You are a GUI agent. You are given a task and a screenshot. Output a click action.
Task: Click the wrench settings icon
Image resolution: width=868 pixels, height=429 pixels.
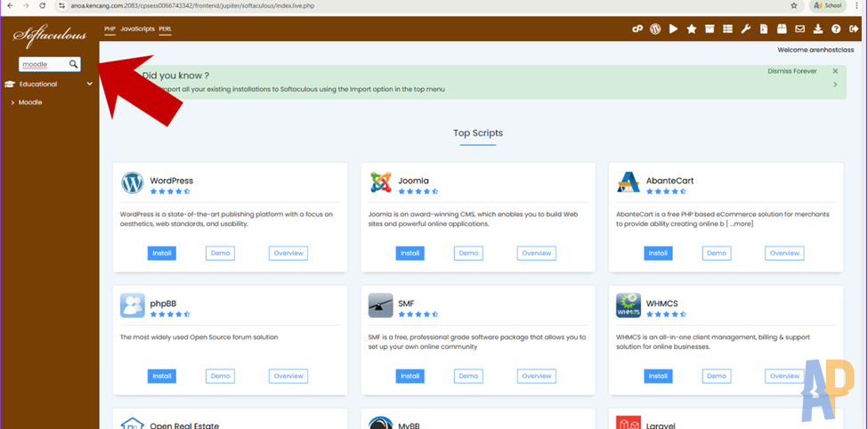[746, 29]
